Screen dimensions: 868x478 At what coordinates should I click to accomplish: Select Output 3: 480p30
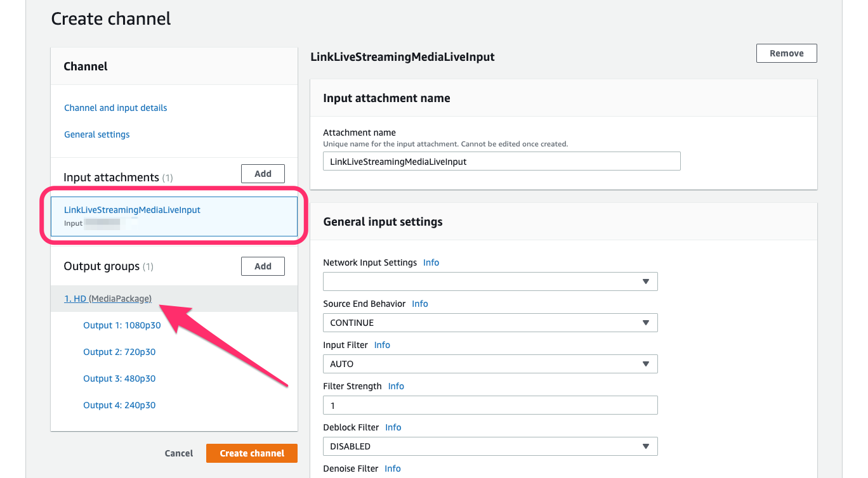(119, 378)
